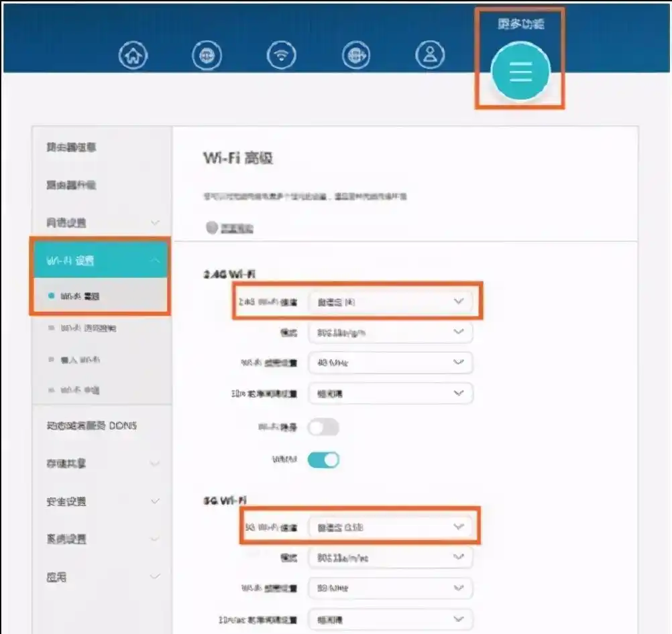Open the 802.11b/g/n mode dropdown
Image resolution: width=672 pixels, height=634 pixels.
391,332
